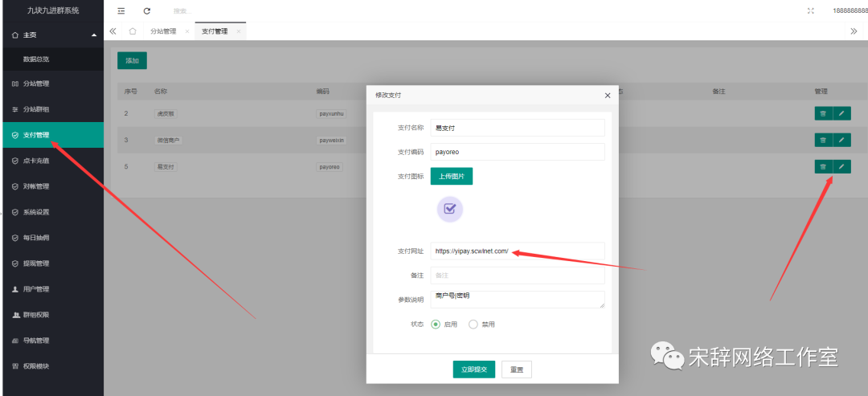The image size is (868, 396).
Task: Open 导航管理 in the sidebar
Action: [x=52, y=341]
